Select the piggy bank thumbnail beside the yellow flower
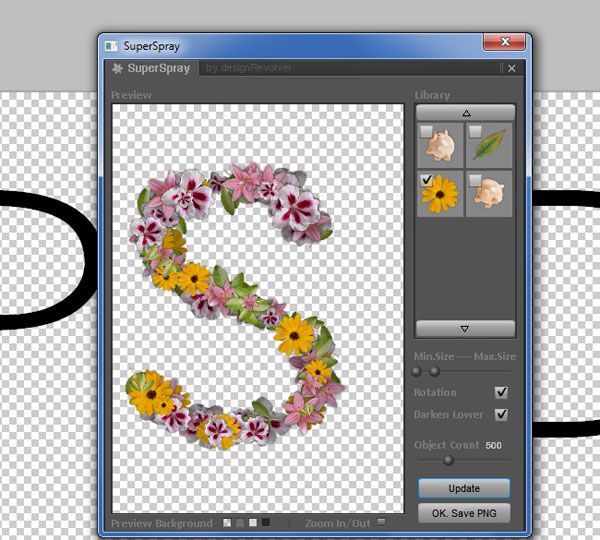Viewport: 600px width, 540px height. pos(489,194)
